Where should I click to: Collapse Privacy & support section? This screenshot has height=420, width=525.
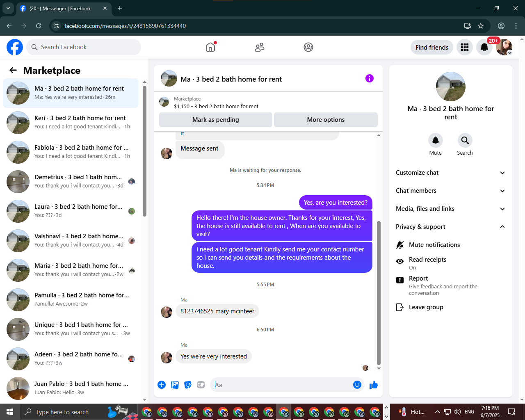[450, 227]
